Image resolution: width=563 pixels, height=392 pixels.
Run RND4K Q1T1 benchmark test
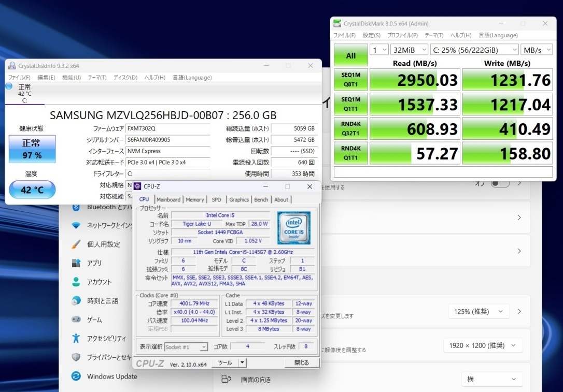(x=351, y=153)
